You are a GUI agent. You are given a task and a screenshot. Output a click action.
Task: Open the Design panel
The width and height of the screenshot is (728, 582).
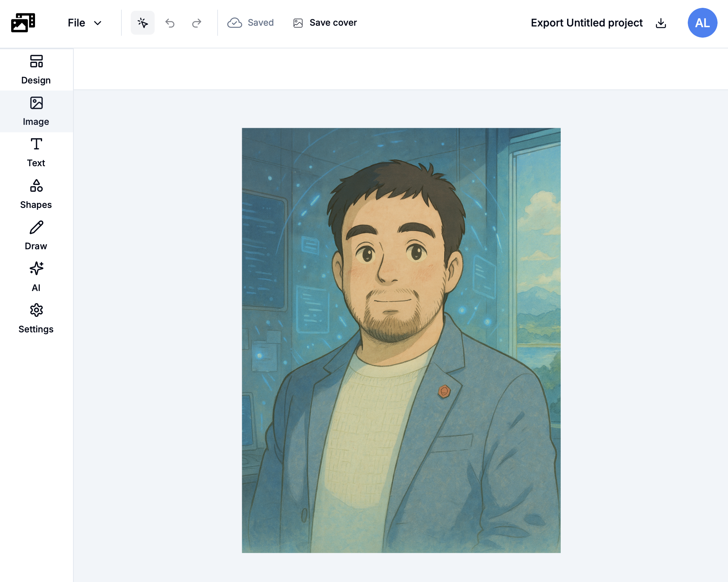tap(36, 70)
